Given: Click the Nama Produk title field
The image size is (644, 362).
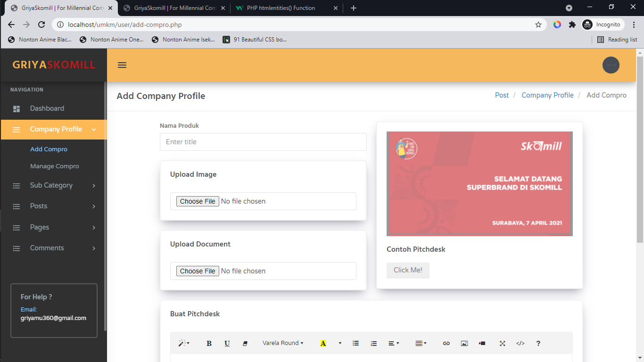Looking at the screenshot, I should pyautogui.click(x=263, y=142).
